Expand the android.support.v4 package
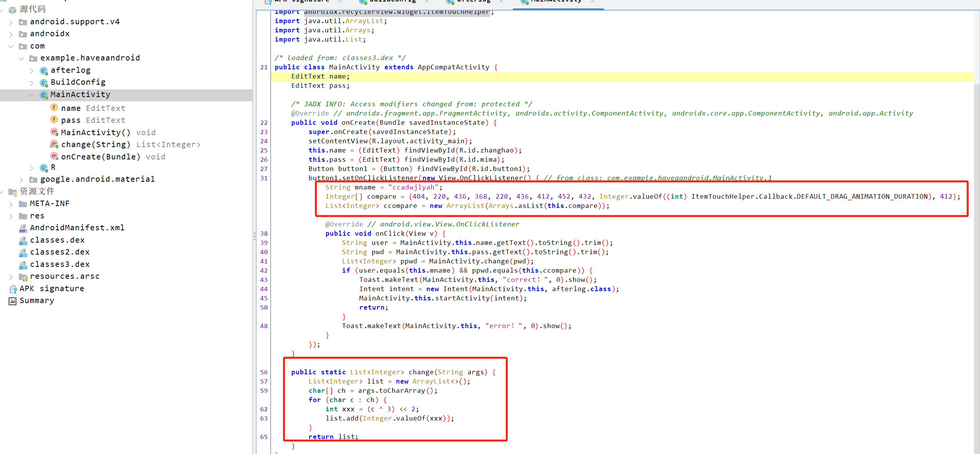This screenshot has width=980, height=454. (x=11, y=22)
